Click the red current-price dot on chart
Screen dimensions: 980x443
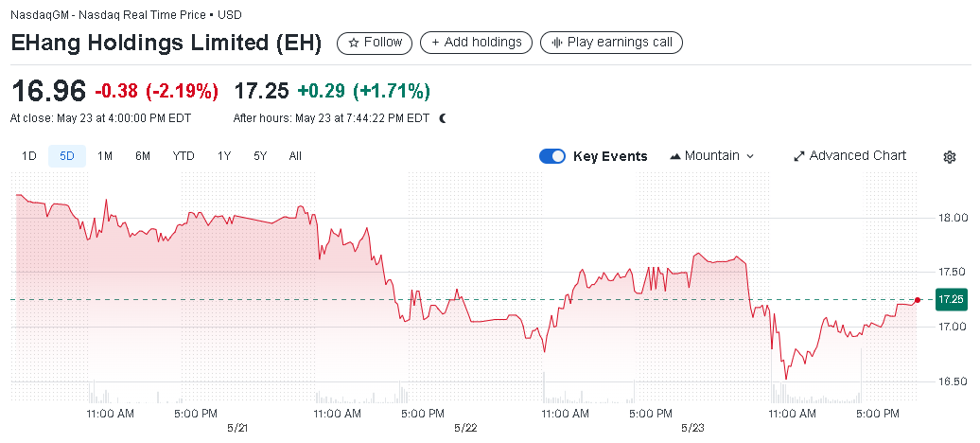point(918,300)
